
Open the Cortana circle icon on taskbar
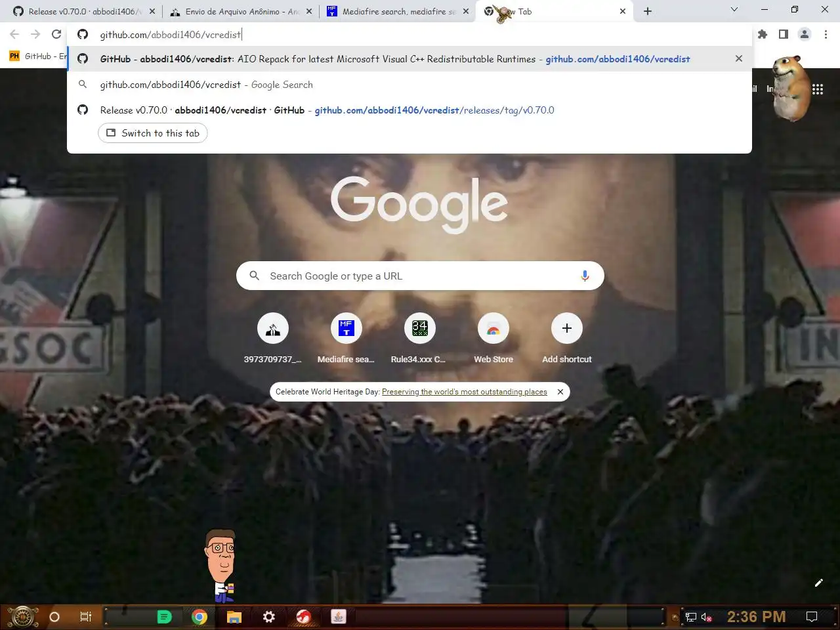coord(54,617)
